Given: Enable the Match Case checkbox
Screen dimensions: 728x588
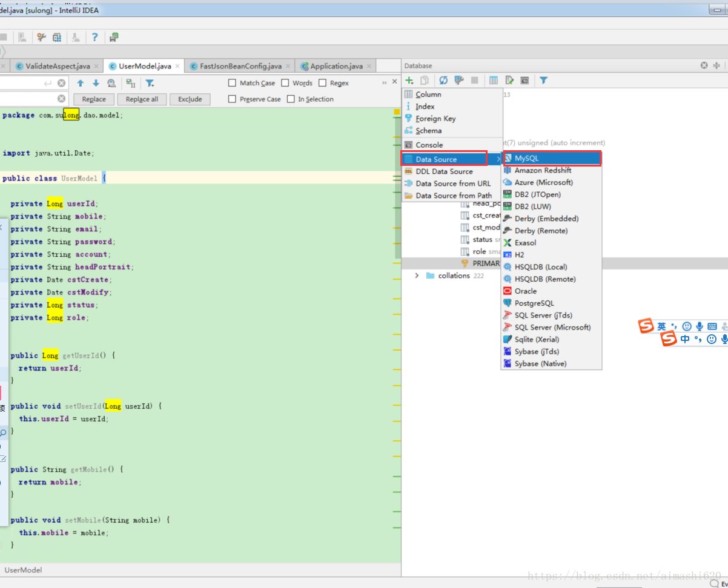Looking at the screenshot, I should [x=232, y=83].
